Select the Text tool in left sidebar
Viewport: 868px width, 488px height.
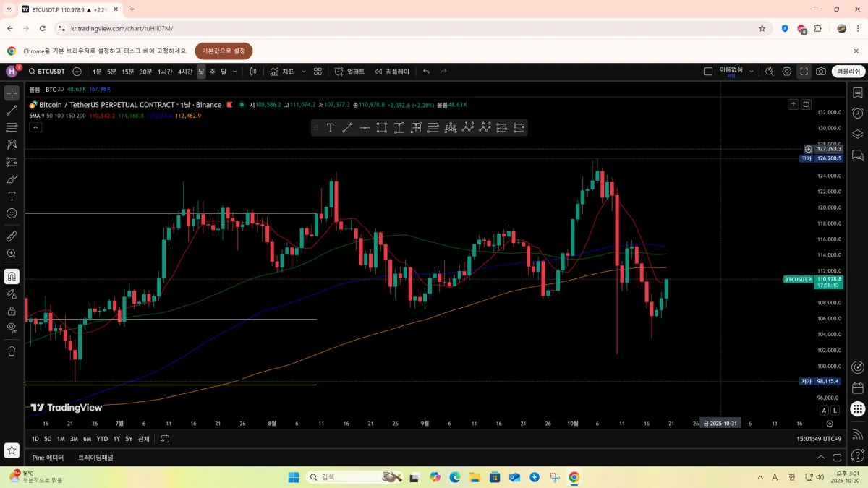point(12,196)
